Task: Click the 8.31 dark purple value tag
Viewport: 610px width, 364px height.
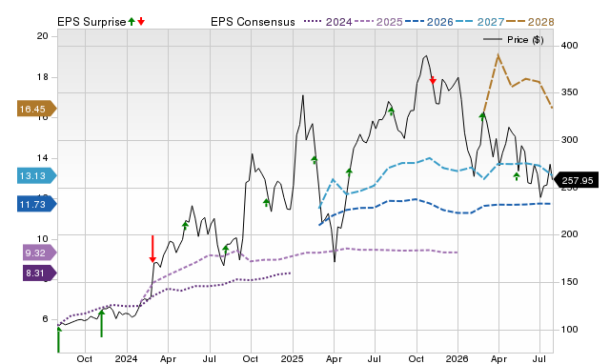Action: [39, 273]
